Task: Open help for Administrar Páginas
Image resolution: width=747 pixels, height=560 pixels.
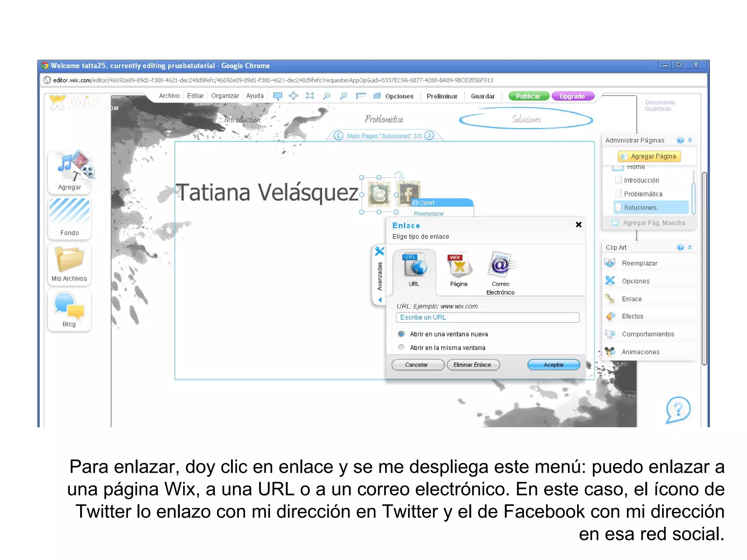Action: pyautogui.click(x=680, y=140)
